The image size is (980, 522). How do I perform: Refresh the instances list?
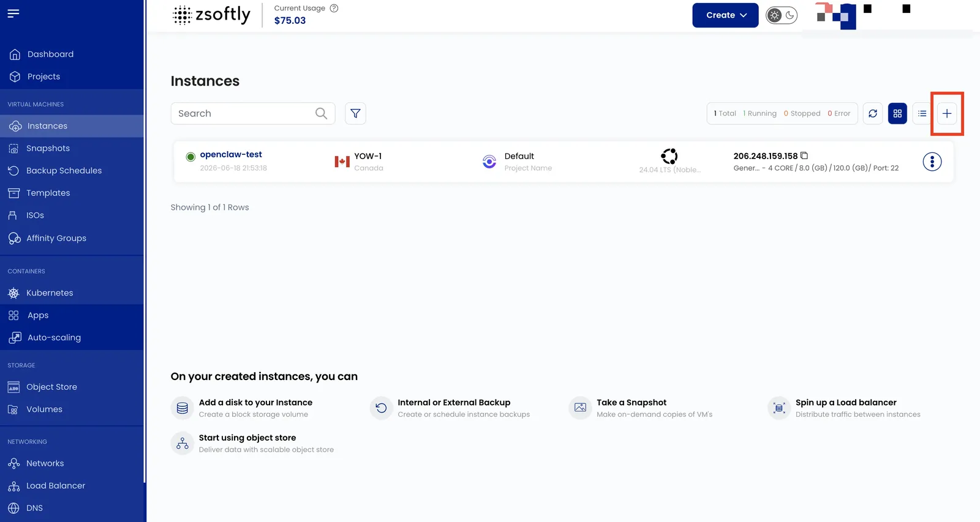[873, 113]
